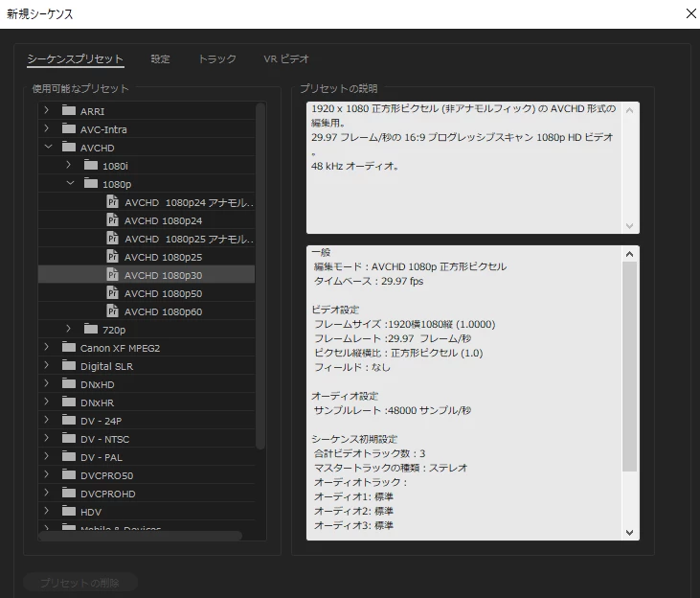Click the DVCPRO50 folder icon

click(69, 475)
